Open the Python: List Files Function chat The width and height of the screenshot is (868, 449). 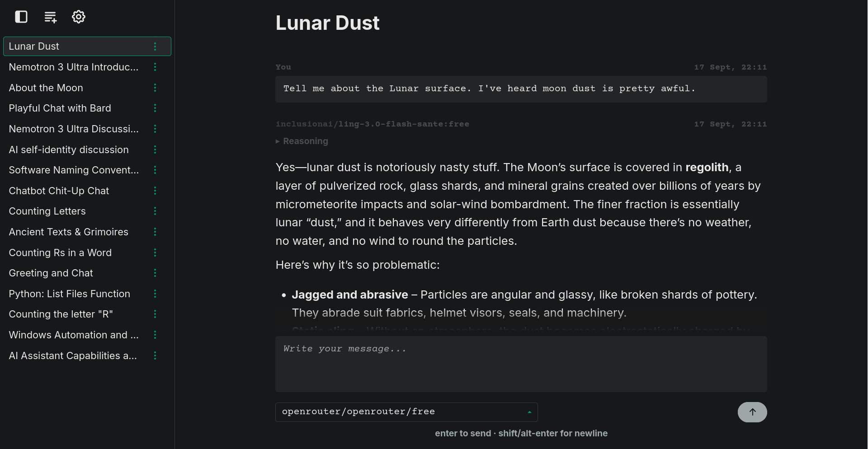pyautogui.click(x=70, y=294)
